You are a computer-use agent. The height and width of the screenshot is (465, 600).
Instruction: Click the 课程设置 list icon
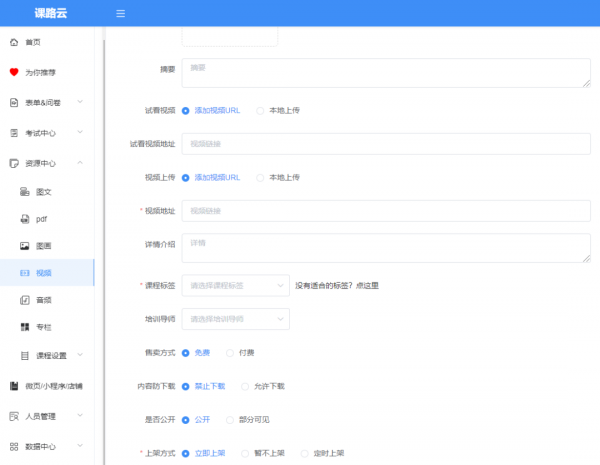pyautogui.click(x=25, y=356)
